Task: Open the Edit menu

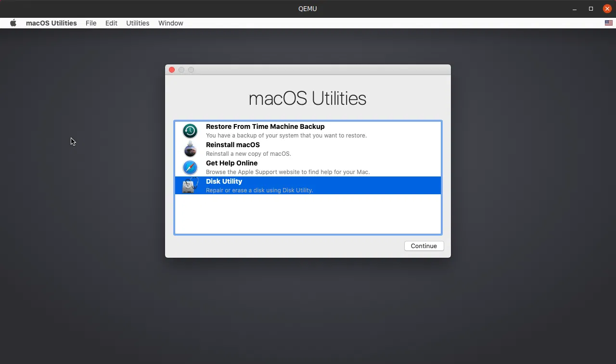Action: point(111,23)
